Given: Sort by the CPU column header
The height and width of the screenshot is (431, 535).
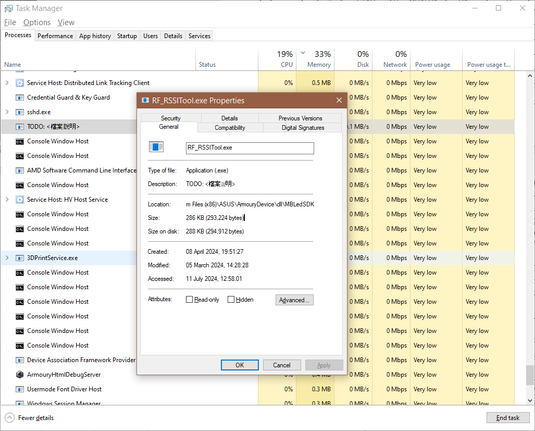Looking at the screenshot, I should [x=277, y=60].
